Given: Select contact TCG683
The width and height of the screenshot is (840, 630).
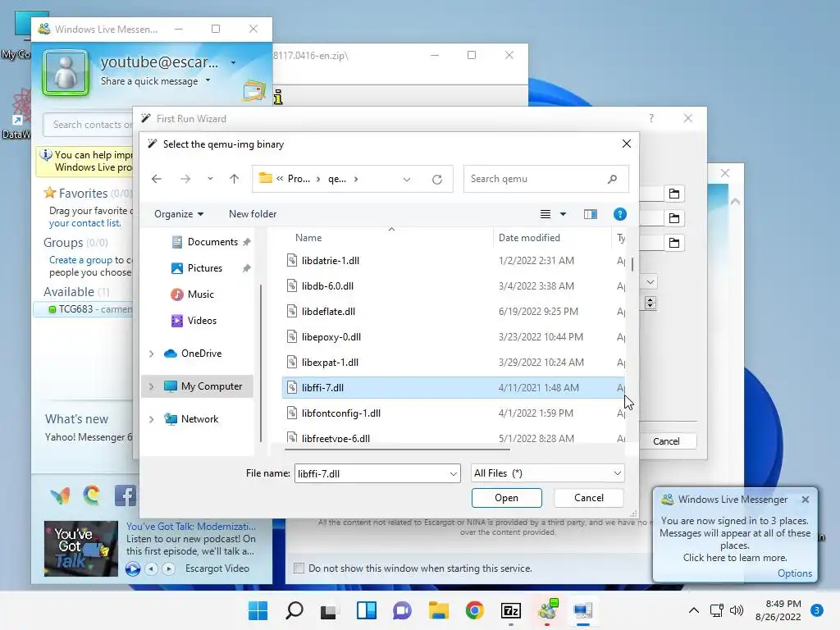Looking at the screenshot, I should [x=83, y=309].
